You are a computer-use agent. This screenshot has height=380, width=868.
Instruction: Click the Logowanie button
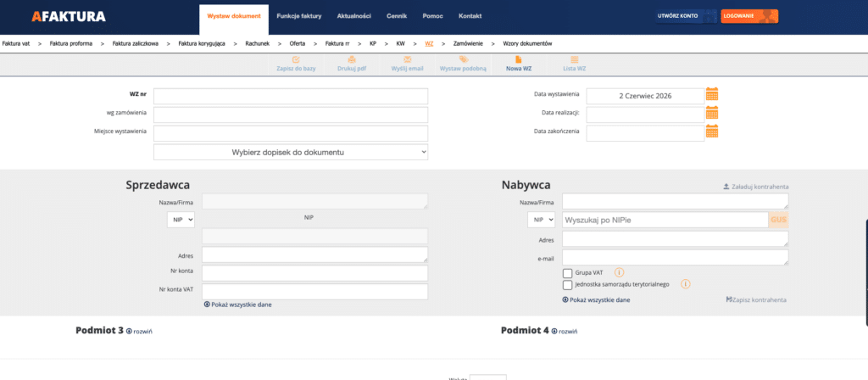(x=749, y=16)
